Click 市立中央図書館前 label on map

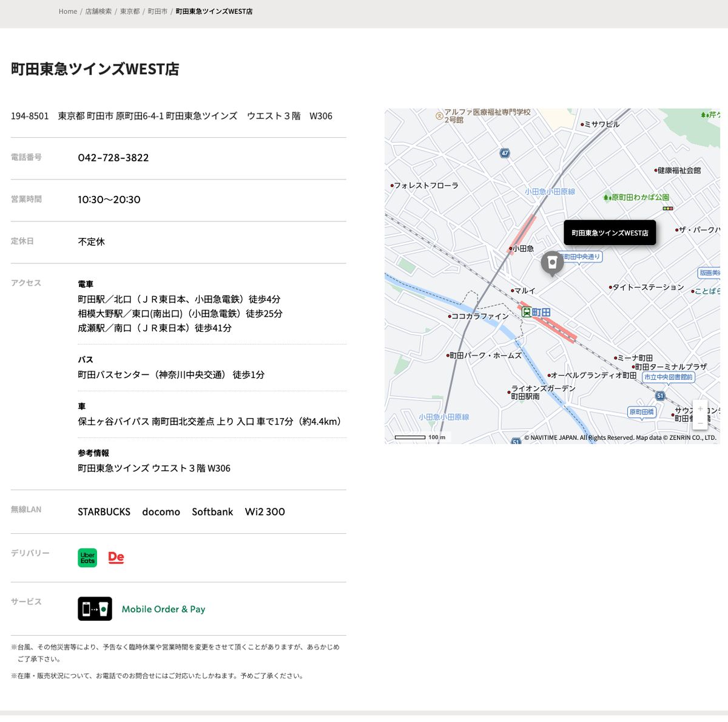pyautogui.click(x=668, y=377)
